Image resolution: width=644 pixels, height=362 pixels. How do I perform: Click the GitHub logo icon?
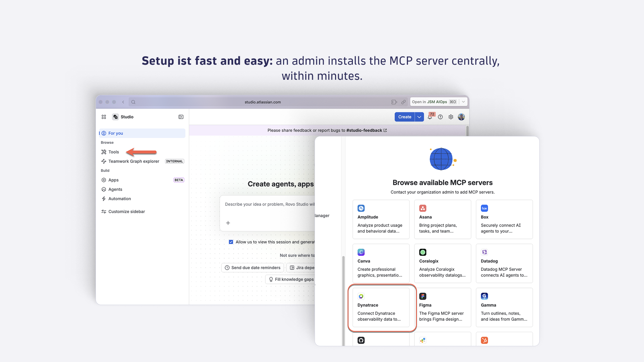click(361, 340)
